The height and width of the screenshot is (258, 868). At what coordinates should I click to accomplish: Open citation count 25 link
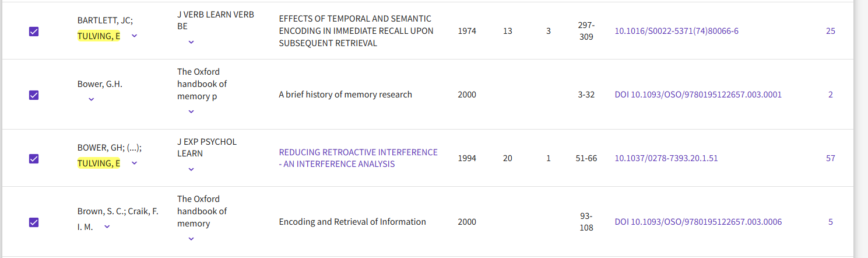click(x=830, y=31)
